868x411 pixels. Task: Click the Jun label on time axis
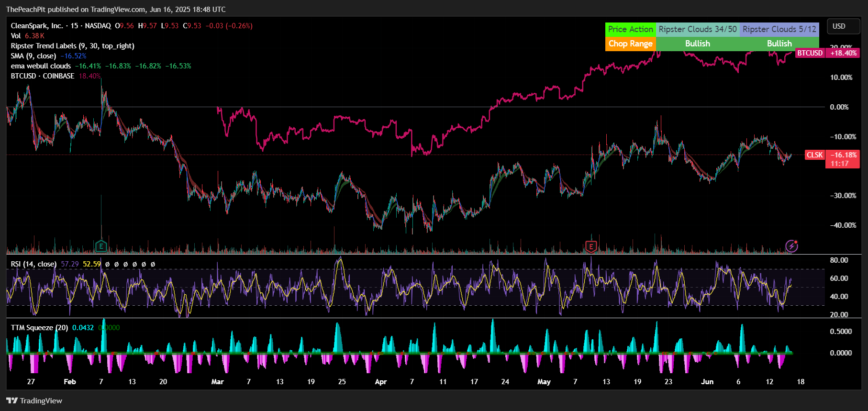pos(707,382)
